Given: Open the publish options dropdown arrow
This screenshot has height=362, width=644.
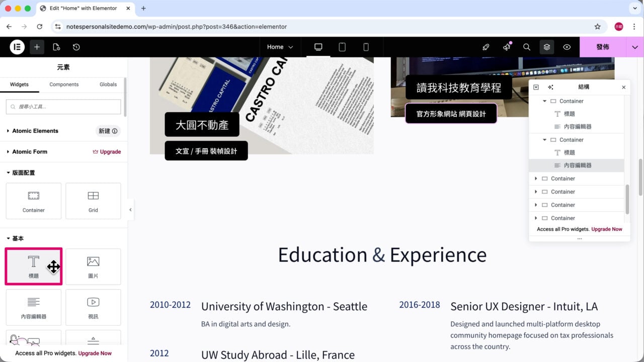Looking at the screenshot, I should 635,47.
